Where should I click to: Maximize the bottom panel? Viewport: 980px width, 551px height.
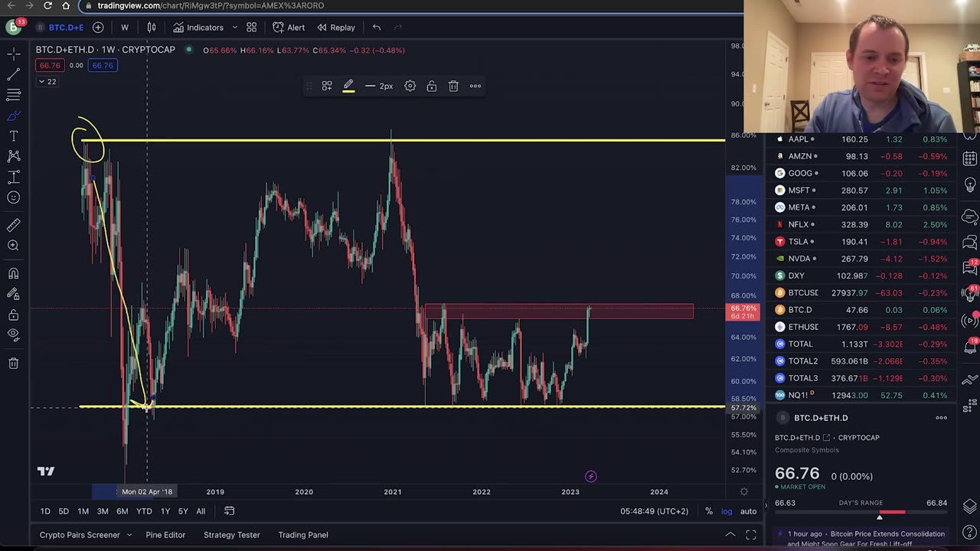coord(751,535)
